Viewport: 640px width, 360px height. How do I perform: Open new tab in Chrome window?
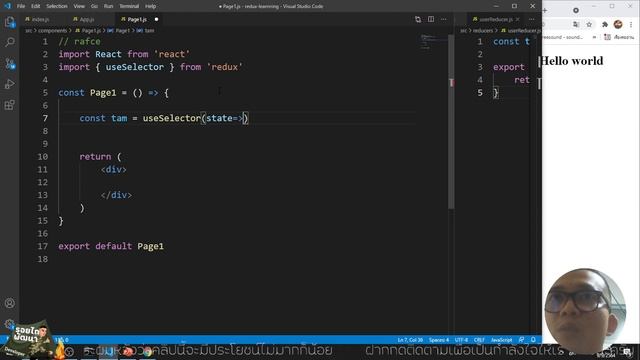pos(545,10)
